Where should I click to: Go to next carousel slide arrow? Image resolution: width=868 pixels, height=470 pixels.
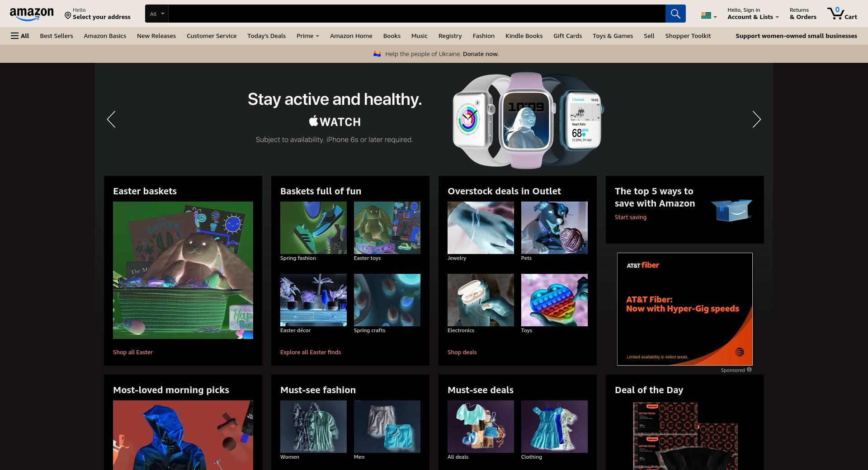pyautogui.click(x=756, y=119)
